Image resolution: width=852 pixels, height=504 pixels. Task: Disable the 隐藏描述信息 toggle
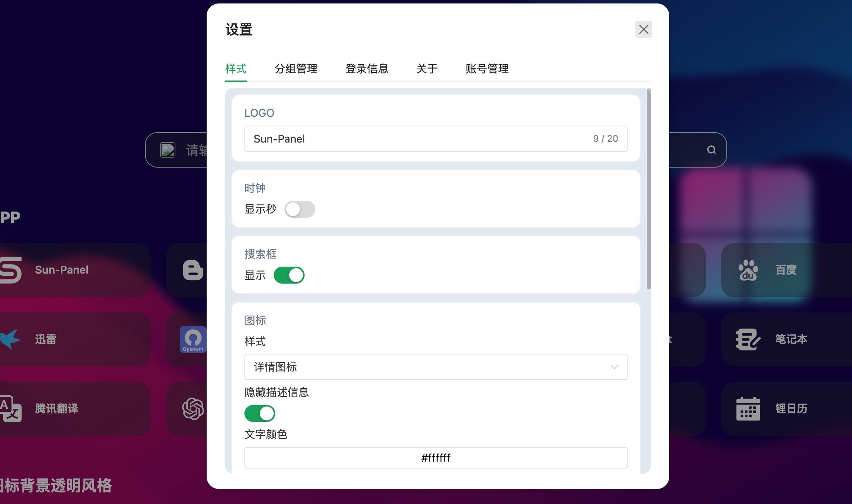point(260,413)
